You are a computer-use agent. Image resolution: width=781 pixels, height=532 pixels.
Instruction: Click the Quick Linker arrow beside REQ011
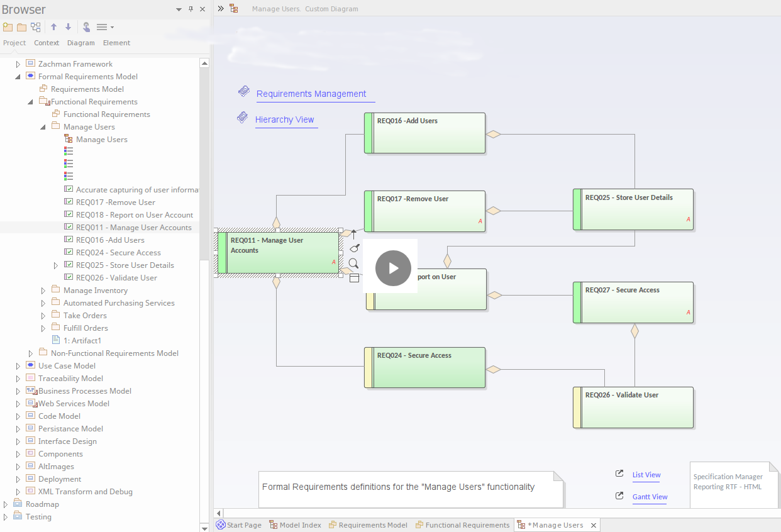pos(353,234)
